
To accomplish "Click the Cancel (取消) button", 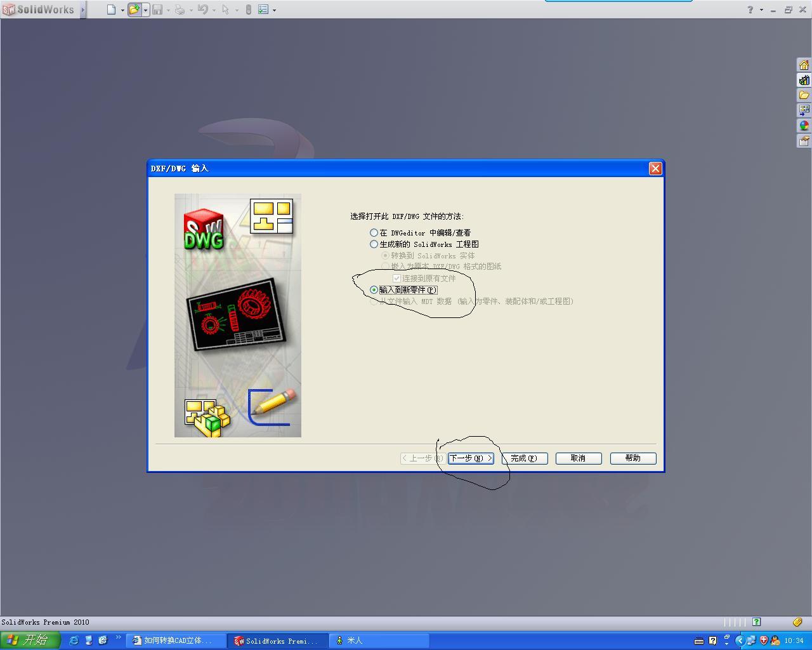I will tap(579, 458).
